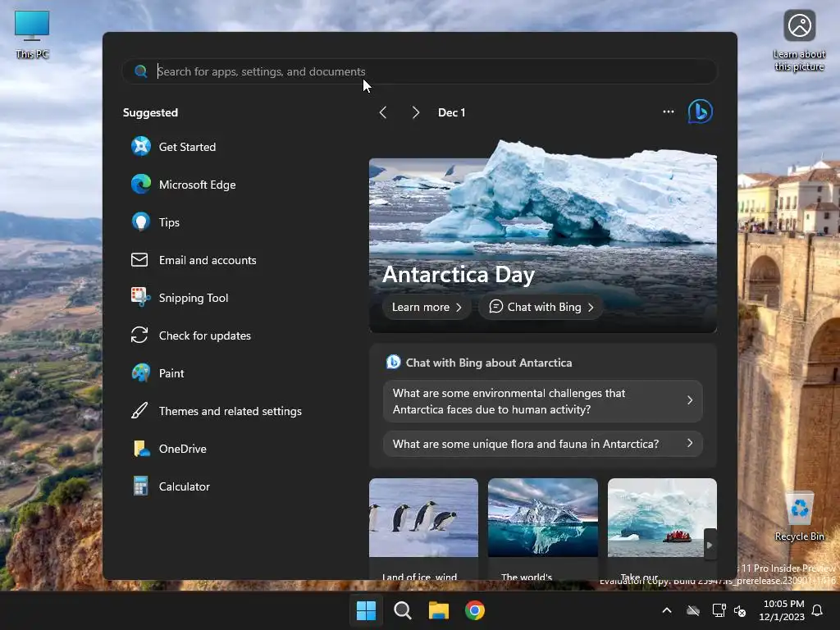Click the muted volume tray icon
Viewport: 840px width, 630px height.
tap(740, 610)
